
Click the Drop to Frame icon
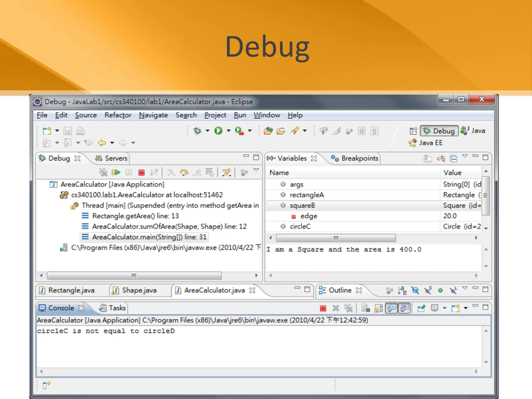(x=209, y=172)
